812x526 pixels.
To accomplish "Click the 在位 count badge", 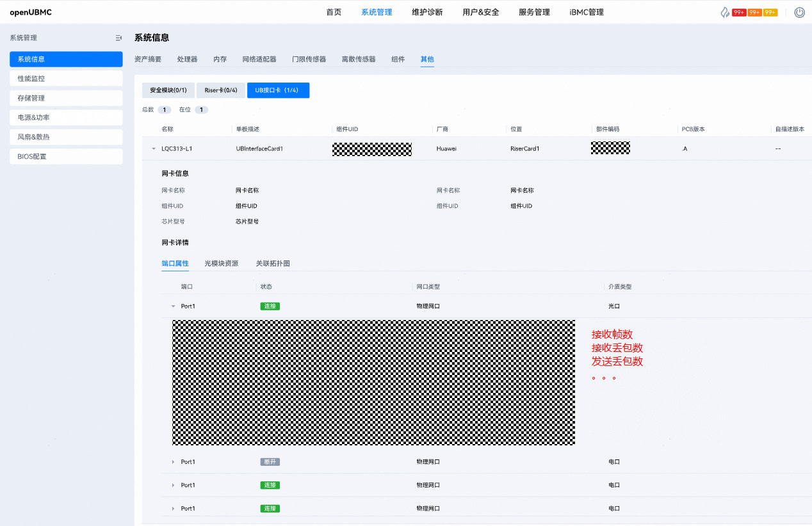I will coord(201,110).
